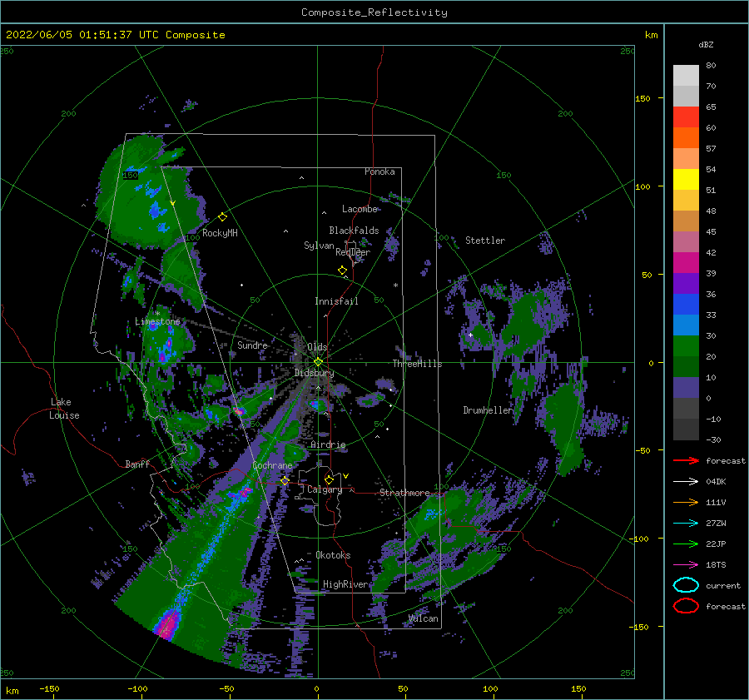Viewport: 749px width, 700px height.
Task: Click the RockyMH label
Action: coord(220,233)
